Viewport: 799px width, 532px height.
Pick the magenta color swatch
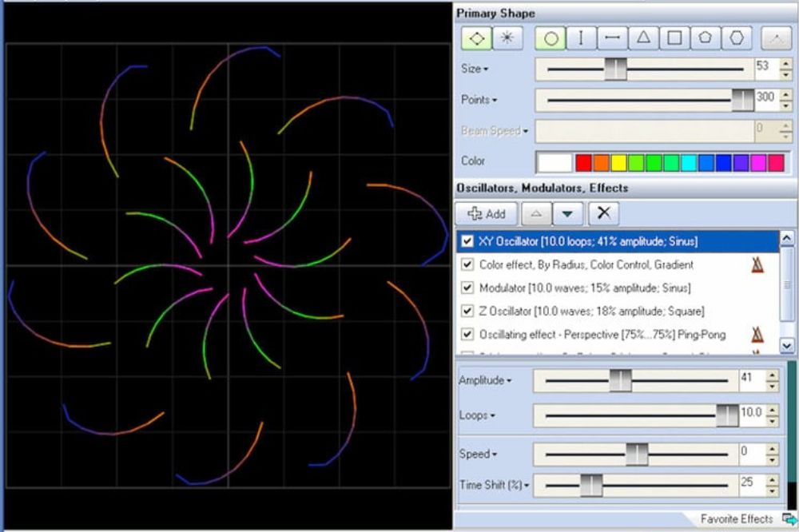[x=758, y=163]
